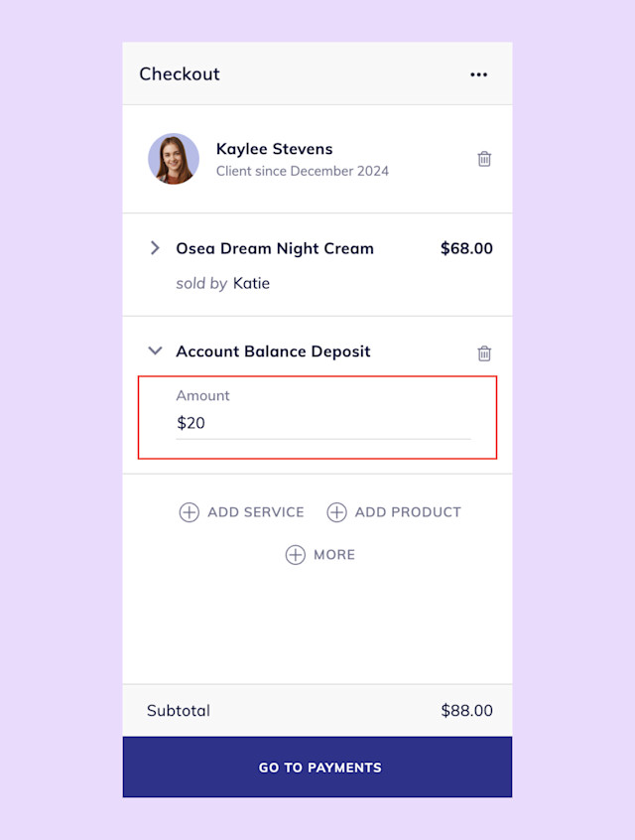The height and width of the screenshot is (840, 635).
Task: Remove client Kaylee Stevens with trash icon
Action: 484,159
